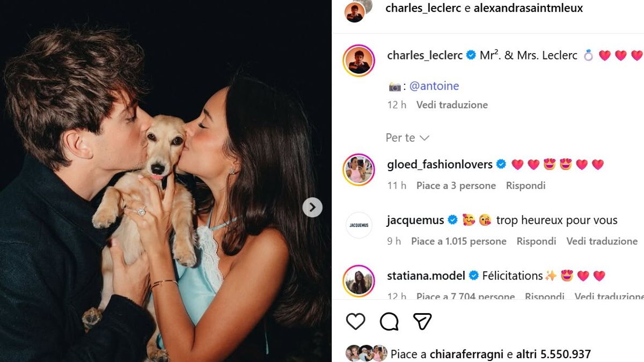Go to next photo with carousel arrow
Image resolution: width=644 pixels, height=362 pixels.
(x=312, y=208)
